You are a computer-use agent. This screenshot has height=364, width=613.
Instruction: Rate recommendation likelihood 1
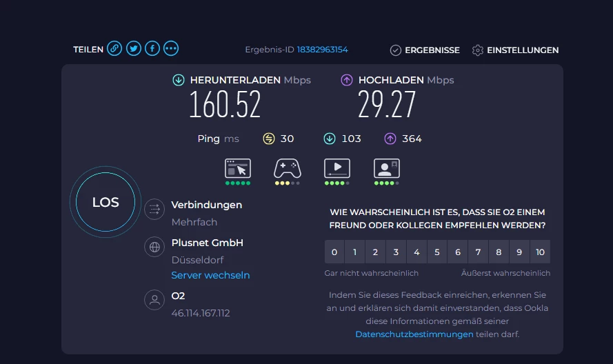(355, 252)
